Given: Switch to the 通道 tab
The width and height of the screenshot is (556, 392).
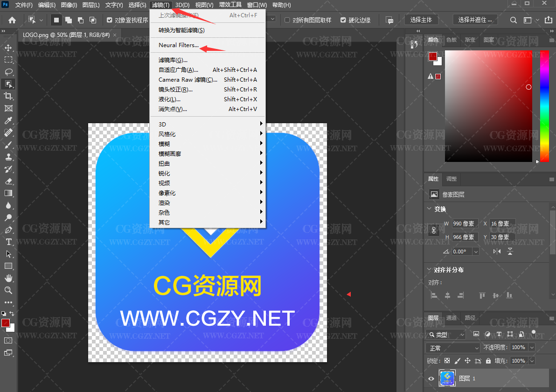Looking at the screenshot, I should point(452,318).
